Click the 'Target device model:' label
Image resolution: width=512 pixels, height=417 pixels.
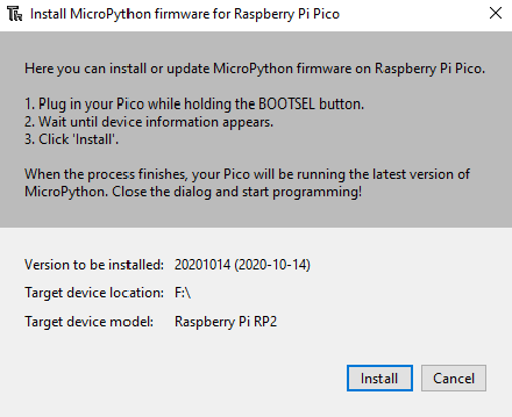(x=89, y=322)
